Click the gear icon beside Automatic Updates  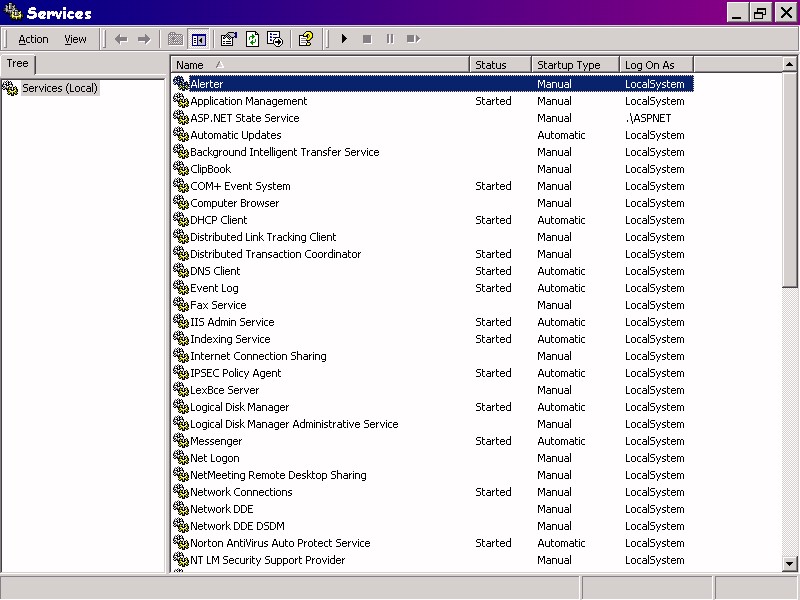[x=181, y=134]
